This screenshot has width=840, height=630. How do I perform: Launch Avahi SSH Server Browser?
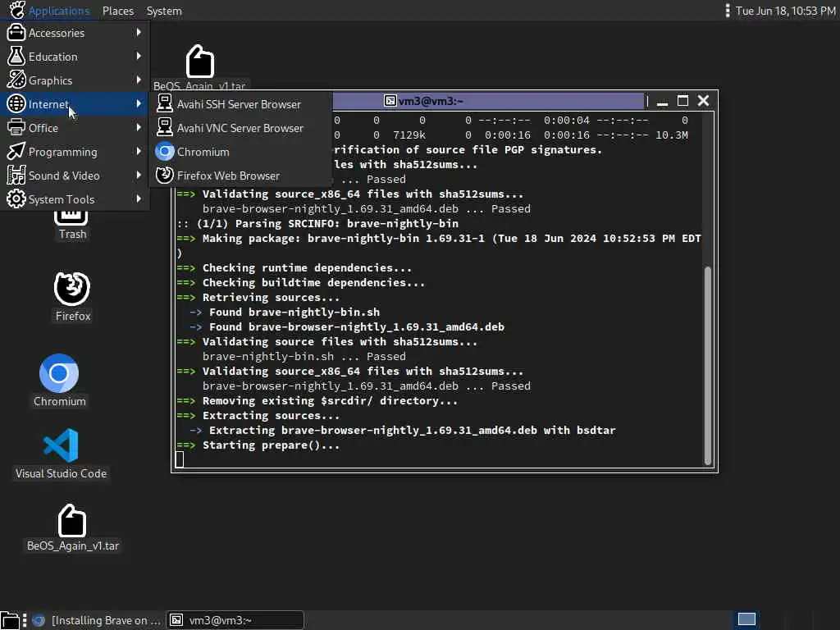coord(240,104)
